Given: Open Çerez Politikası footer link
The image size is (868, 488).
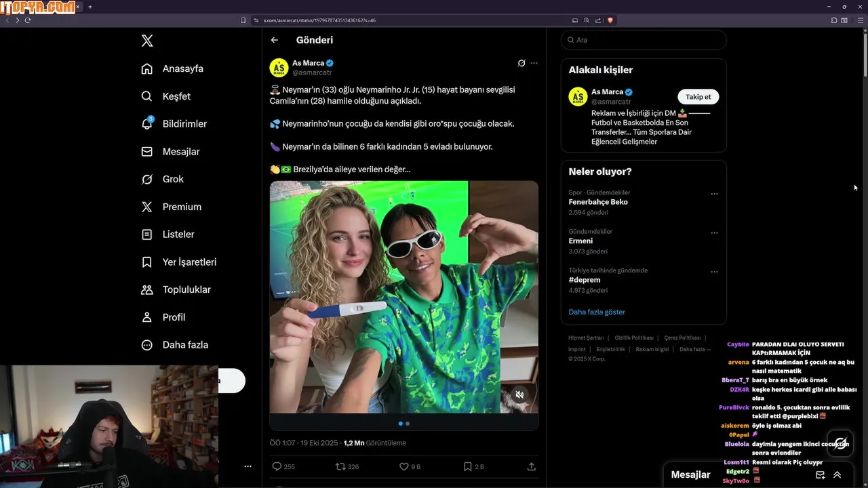Looking at the screenshot, I should [x=682, y=338].
